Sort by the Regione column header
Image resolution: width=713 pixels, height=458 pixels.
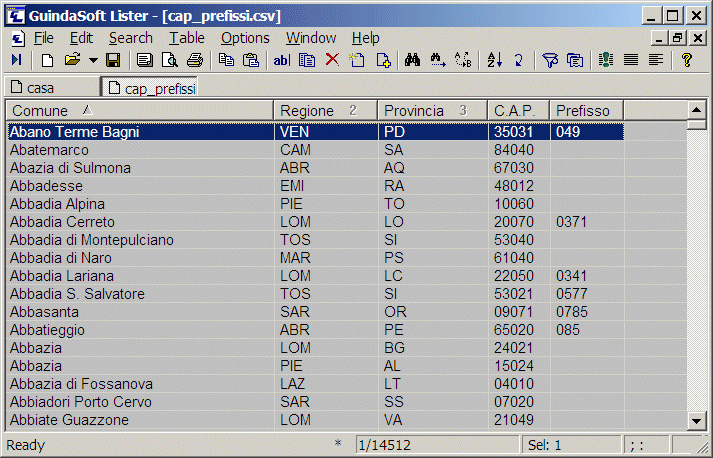pos(325,110)
